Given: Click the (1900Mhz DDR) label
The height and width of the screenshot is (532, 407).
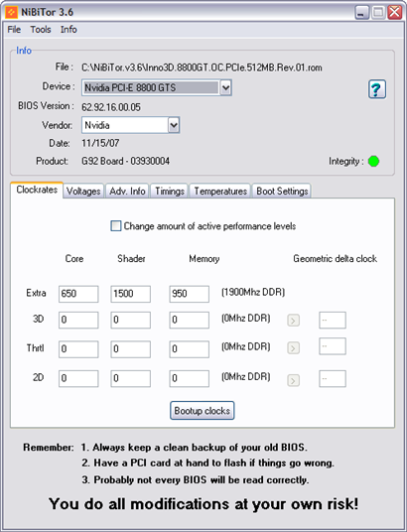Looking at the screenshot, I should [253, 292].
